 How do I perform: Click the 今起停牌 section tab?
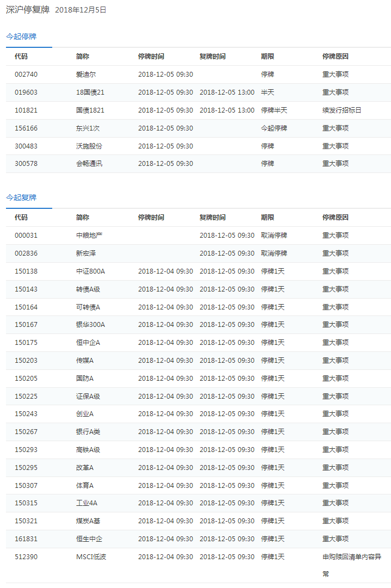point(21,36)
